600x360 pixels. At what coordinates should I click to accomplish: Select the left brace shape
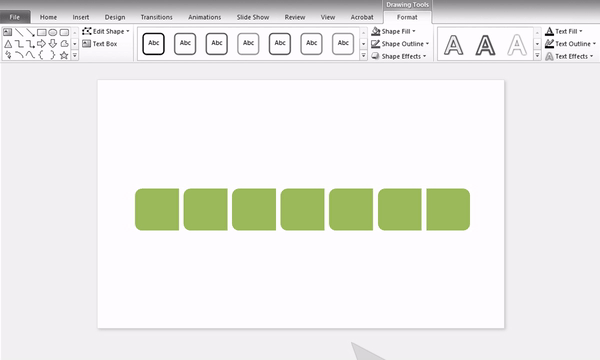(x=41, y=55)
